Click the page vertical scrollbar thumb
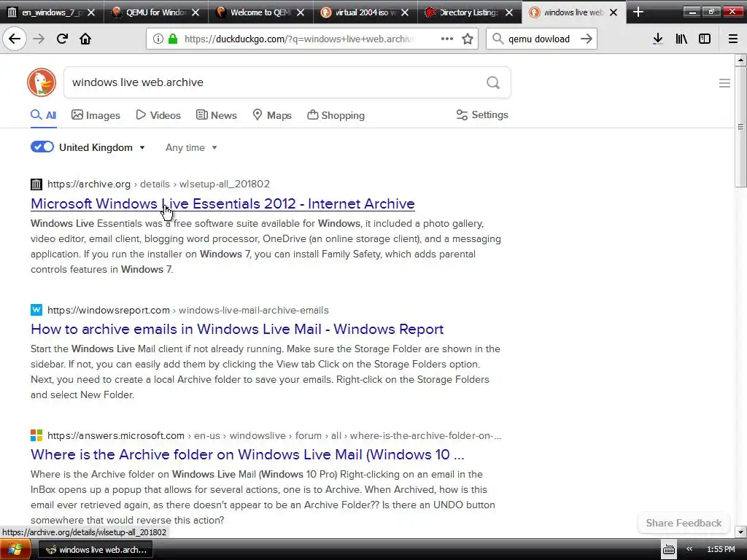The image size is (747, 560). (740, 127)
